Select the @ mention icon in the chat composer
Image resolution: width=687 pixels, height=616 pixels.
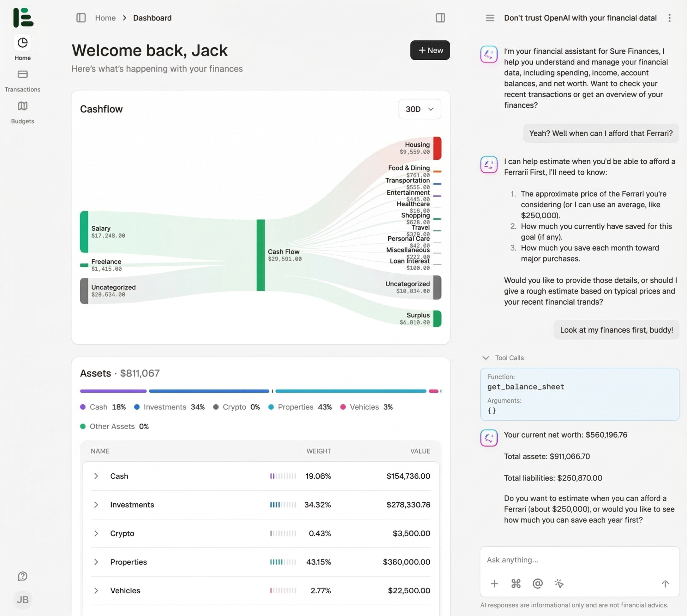point(537,583)
